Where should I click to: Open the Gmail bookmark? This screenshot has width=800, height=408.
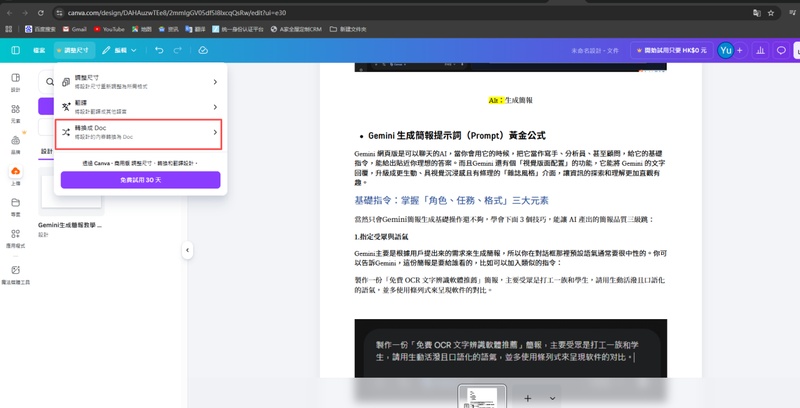(74, 29)
